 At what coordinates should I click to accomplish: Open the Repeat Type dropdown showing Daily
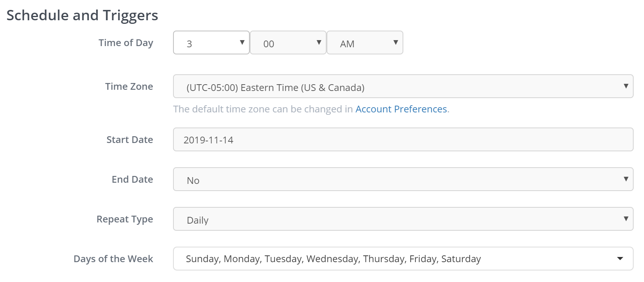(x=403, y=219)
